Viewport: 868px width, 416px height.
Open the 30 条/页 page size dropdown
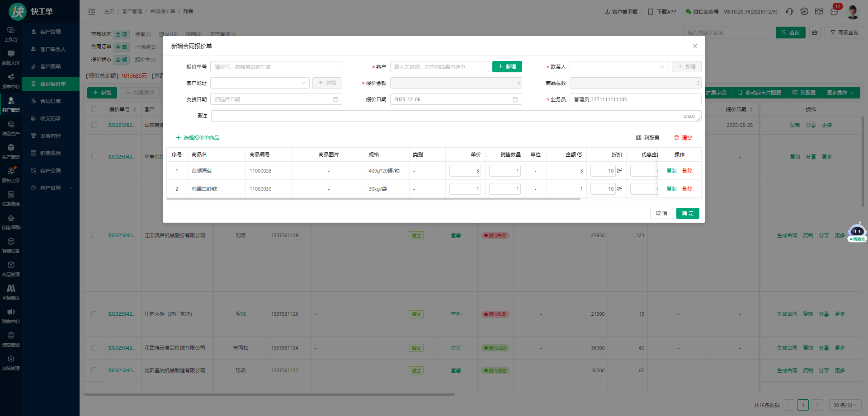click(844, 405)
